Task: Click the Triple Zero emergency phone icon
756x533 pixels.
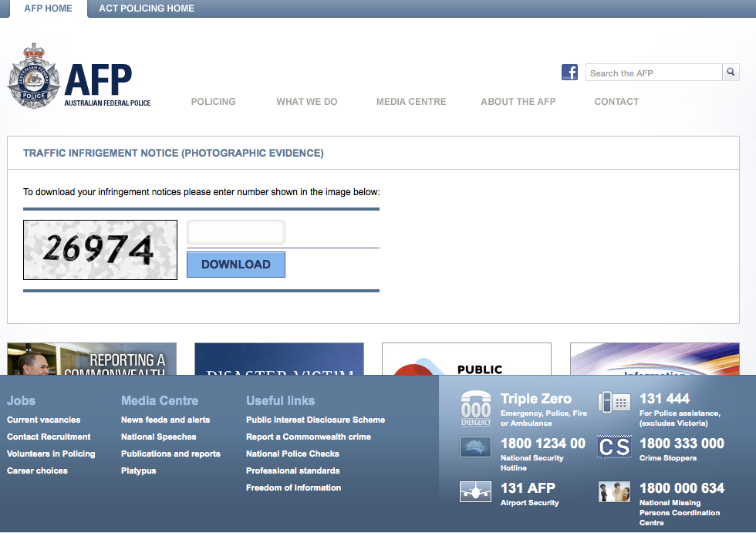Action: coord(476,408)
